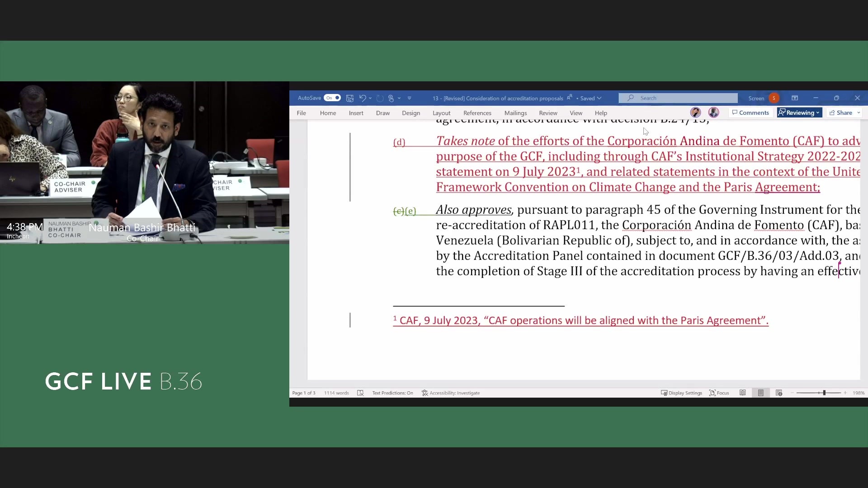Click the 1114 words count
868x488 pixels.
coord(336,393)
